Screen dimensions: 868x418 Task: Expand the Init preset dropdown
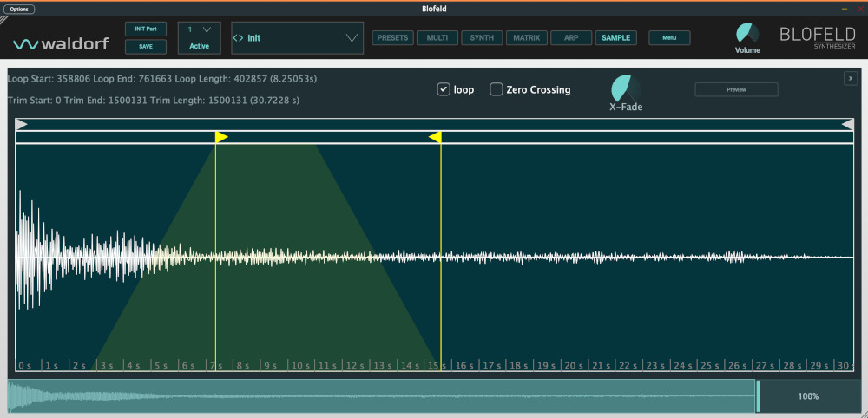coord(351,38)
